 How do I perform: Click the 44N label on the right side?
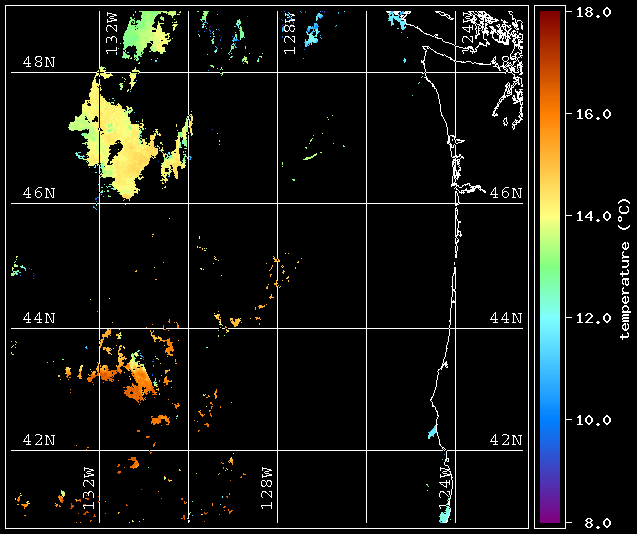[x=506, y=318]
